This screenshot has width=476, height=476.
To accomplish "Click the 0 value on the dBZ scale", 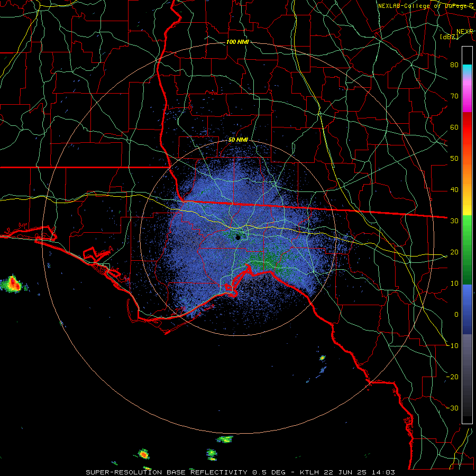I will (x=456, y=315).
